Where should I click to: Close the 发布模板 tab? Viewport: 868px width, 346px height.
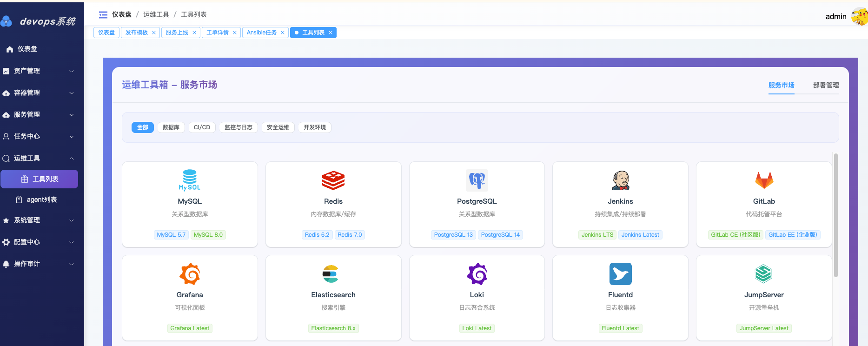tap(154, 33)
